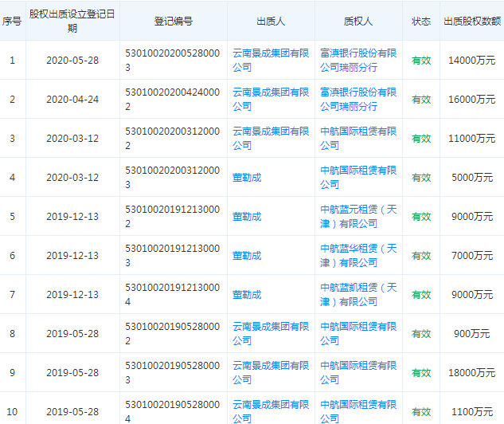Image resolution: width=504 pixels, height=424 pixels.
Task: Select 有效 status in row 6
Action: pyautogui.click(x=421, y=255)
